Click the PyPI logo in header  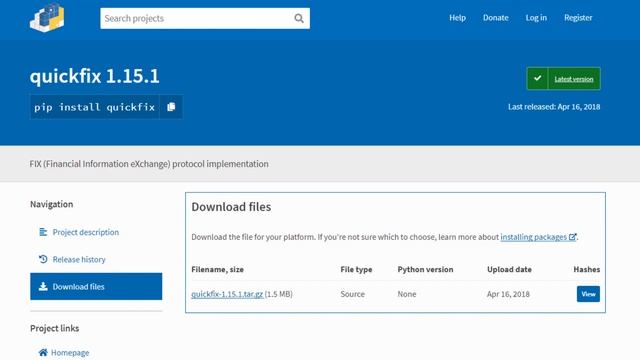(x=47, y=18)
